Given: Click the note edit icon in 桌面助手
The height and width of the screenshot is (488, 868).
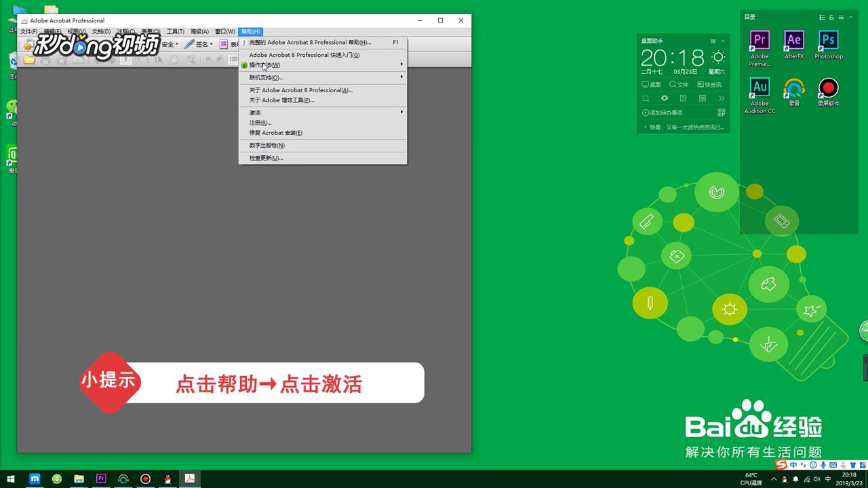Looking at the screenshot, I should tap(684, 98).
